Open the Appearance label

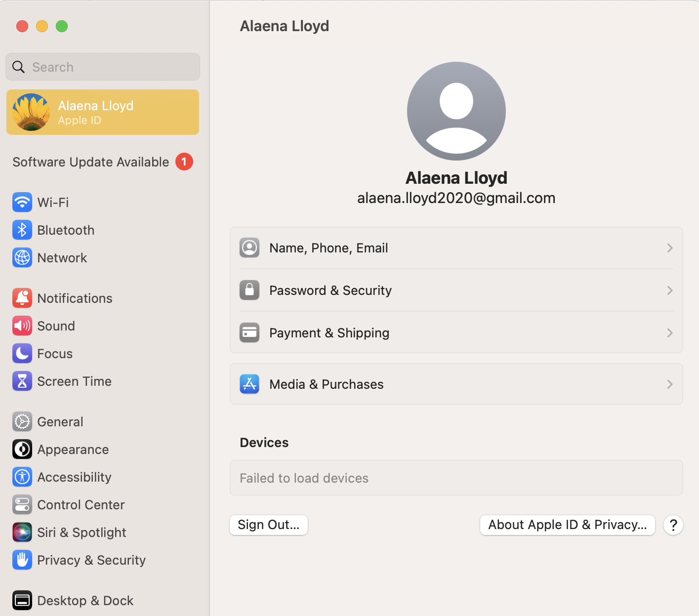tap(73, 450)
